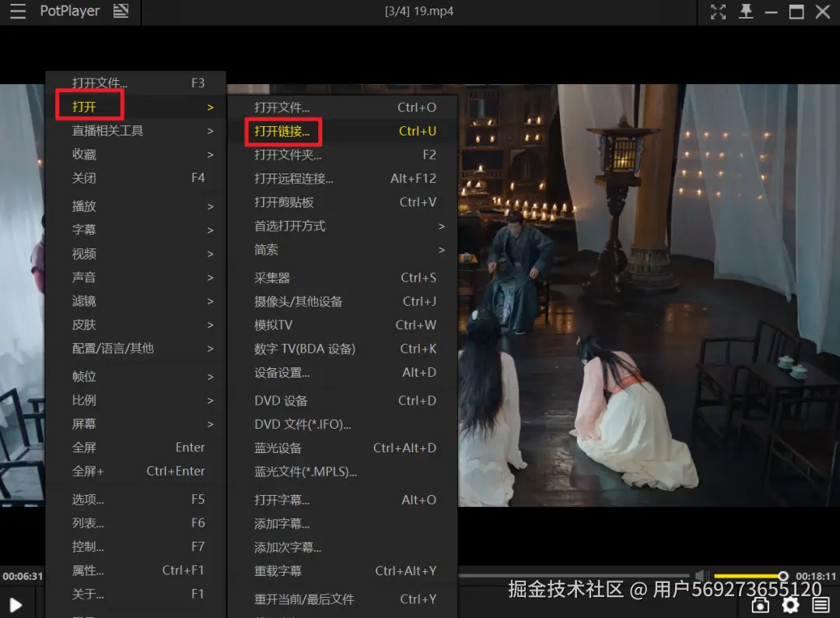Select 数字 TV(BDA 设备) entry
The width and height of the screenshot is (840, 618).
pos(343,349)
